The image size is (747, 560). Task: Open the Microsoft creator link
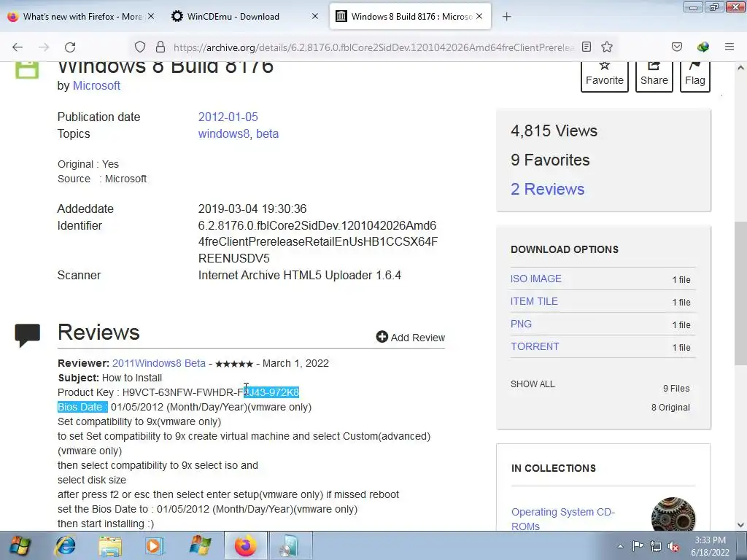tap(96, 86)
